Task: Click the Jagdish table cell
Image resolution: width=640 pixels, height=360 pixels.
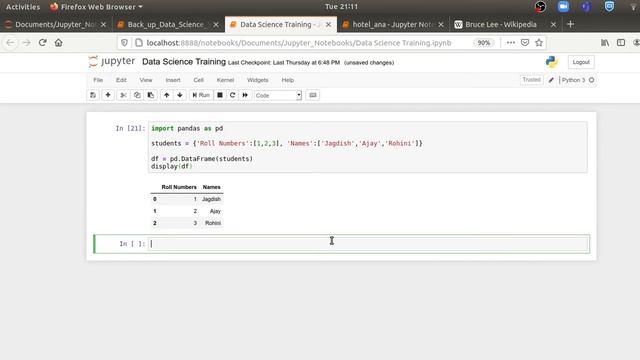Action: (x=211, y=199)
